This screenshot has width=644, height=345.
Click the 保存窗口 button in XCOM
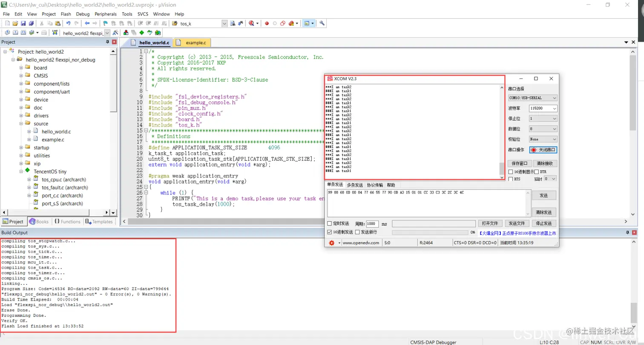[519, 163]
